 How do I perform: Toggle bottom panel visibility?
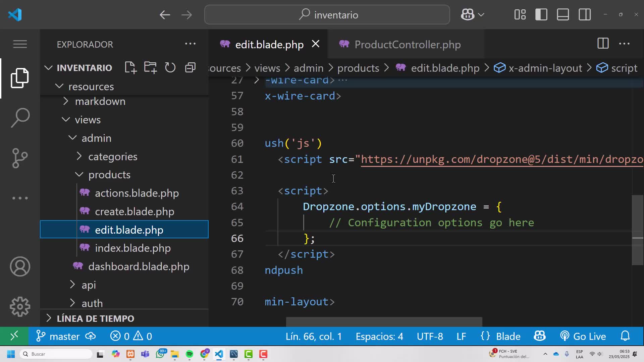563,15
